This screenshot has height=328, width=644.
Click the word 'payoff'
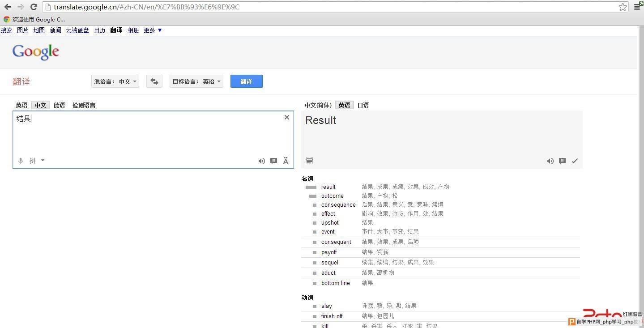coord(329,252)
